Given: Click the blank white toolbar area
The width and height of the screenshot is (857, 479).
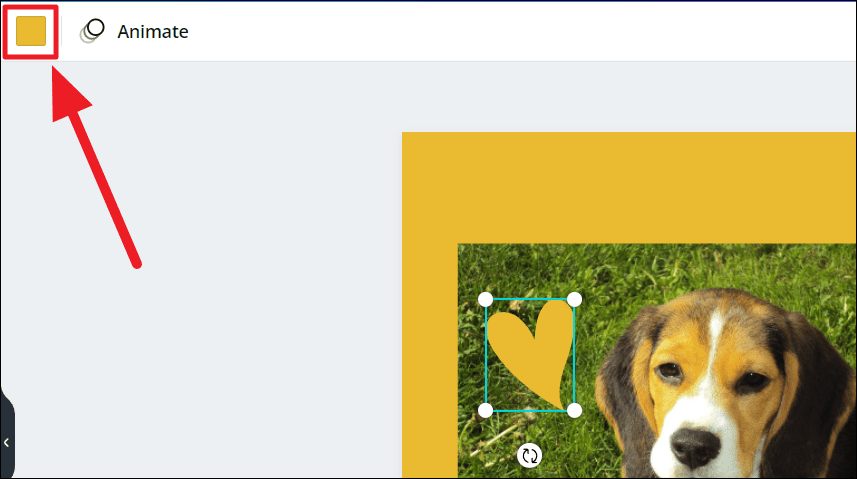Looking at the screenshot, I should (x=519, y=31).
